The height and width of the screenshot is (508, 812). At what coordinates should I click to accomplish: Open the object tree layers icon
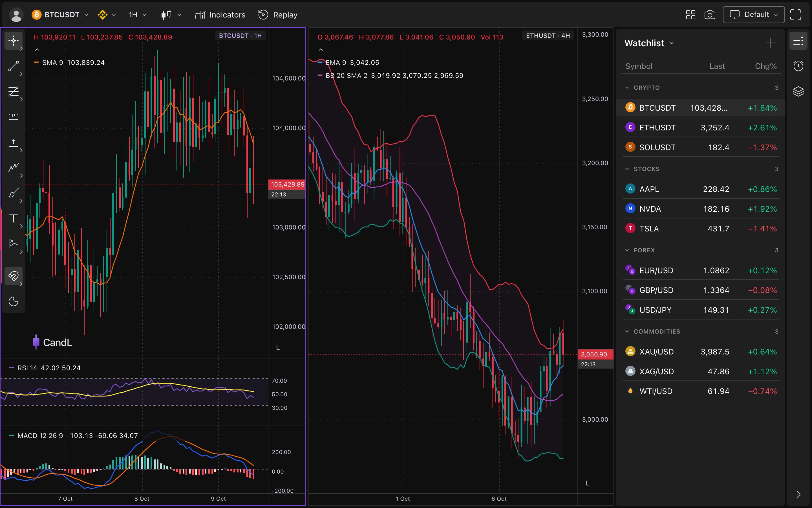tap(798, 91)
